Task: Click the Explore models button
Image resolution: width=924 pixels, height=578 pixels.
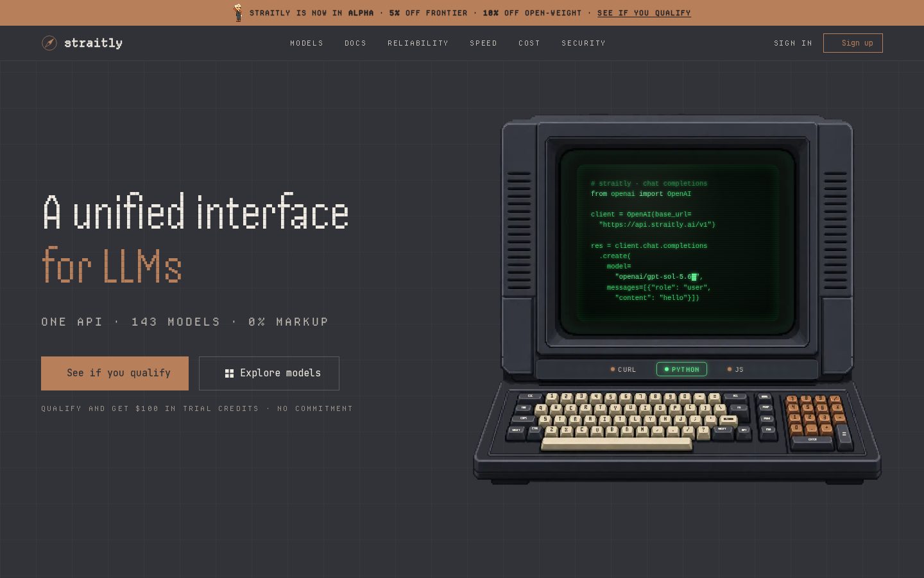Action: [x=269, y=373]
